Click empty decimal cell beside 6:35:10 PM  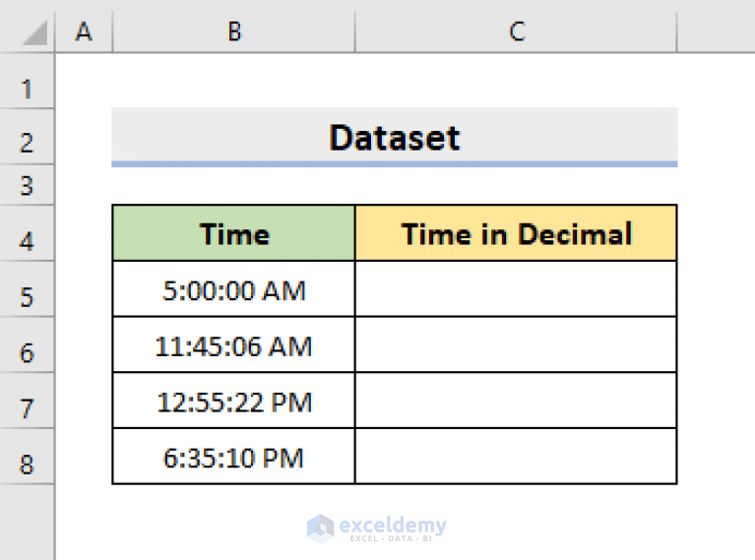pyautogui.click(x=516, y=457)
